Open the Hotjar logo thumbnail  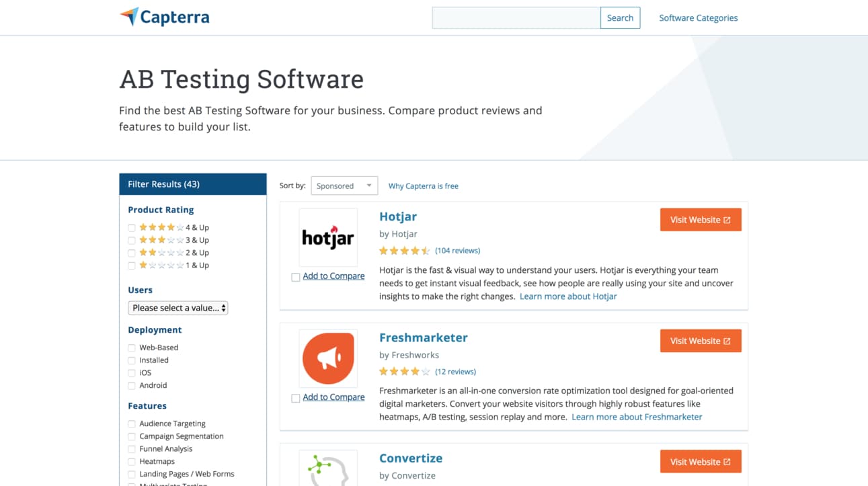[328, 237]
